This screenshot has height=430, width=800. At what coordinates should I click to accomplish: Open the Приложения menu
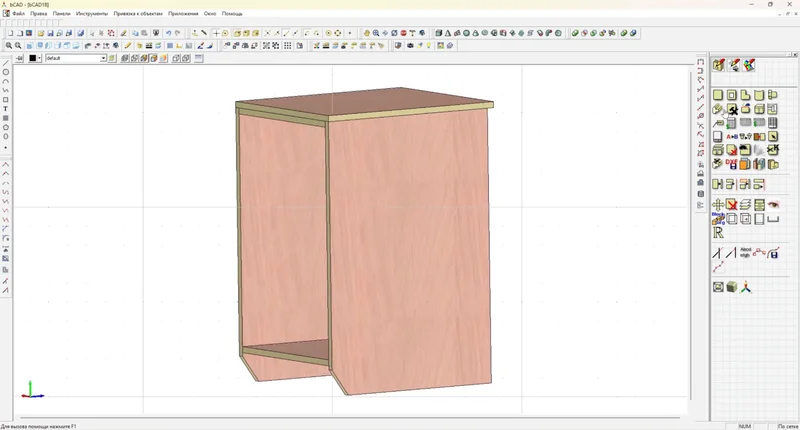pyautogui.click(x=183, y=14)
